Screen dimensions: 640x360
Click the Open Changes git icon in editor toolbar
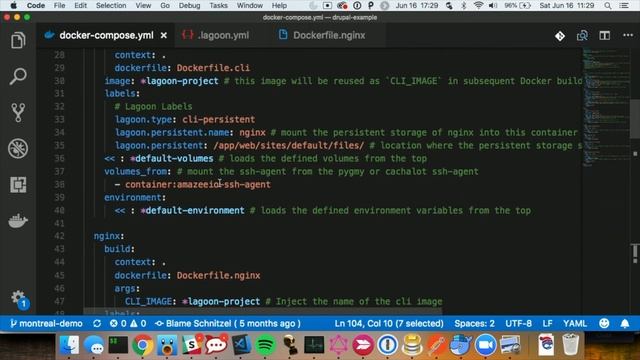560,36
